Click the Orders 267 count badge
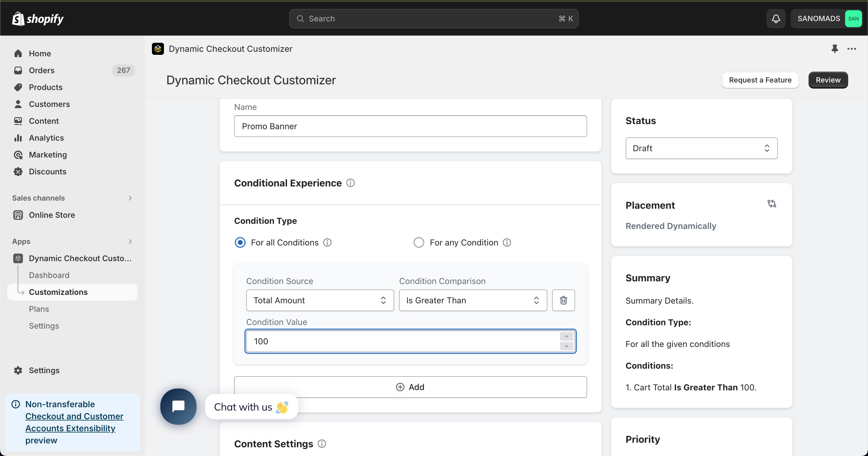The height and width of the screenshot is (456, 868). (x=123, y=70)
